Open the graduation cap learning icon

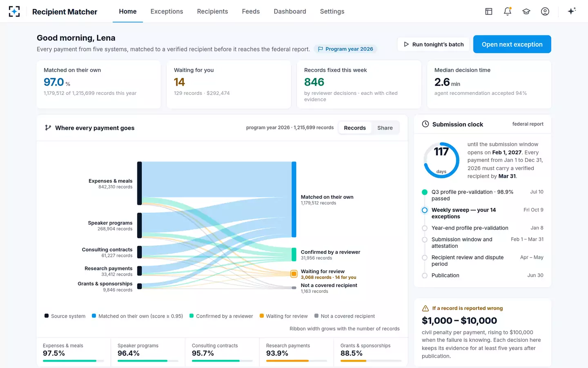pyautogui.click(x=526, y=11)
